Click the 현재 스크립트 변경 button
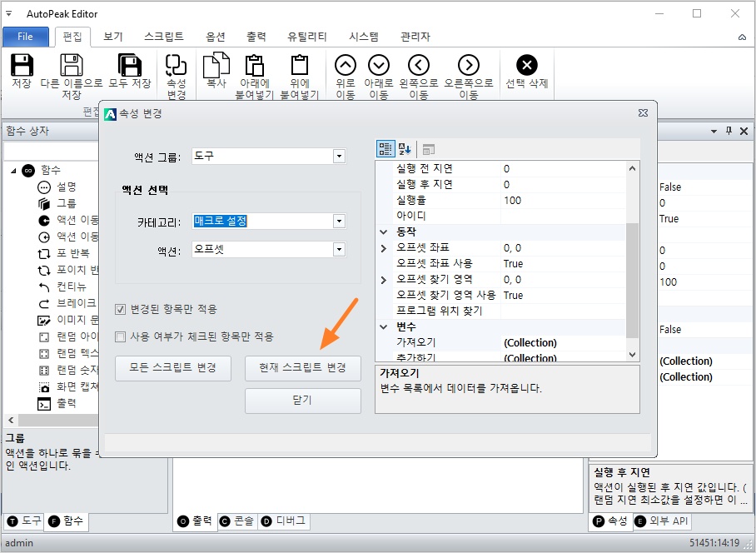 pyautogui.click(x=303, y=368)
